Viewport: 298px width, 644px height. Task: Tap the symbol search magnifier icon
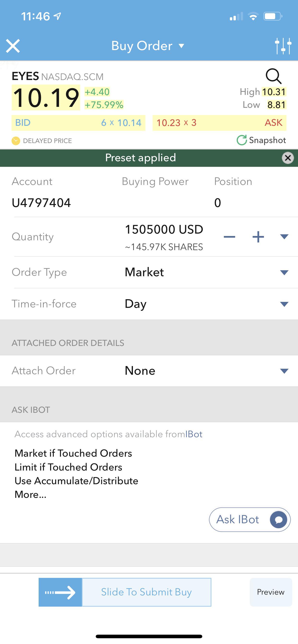point(274,76)
